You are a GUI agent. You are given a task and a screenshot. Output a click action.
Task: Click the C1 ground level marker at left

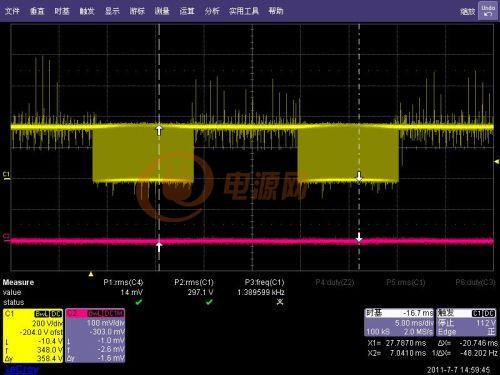6,175
